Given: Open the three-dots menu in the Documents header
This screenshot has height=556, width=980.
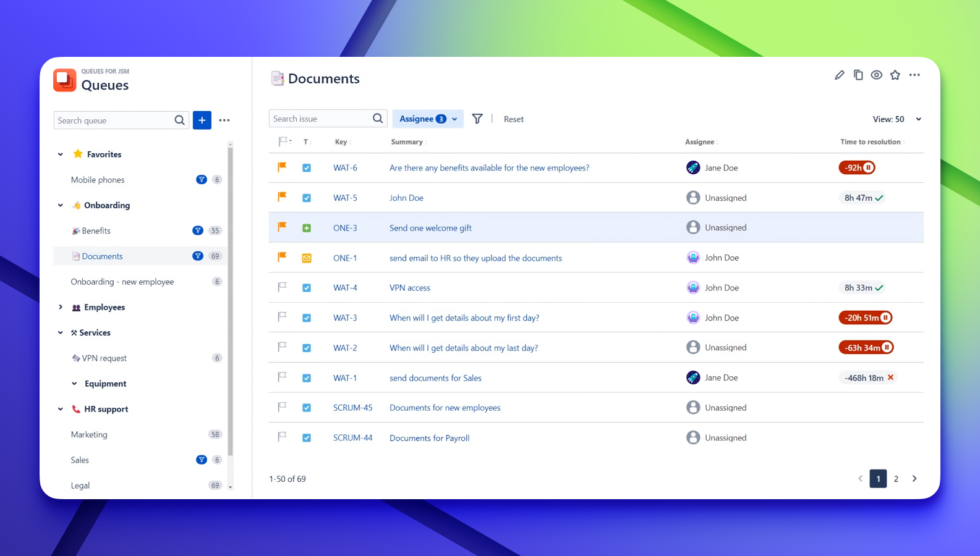Looking at the screenshot, I should (914, 75).
